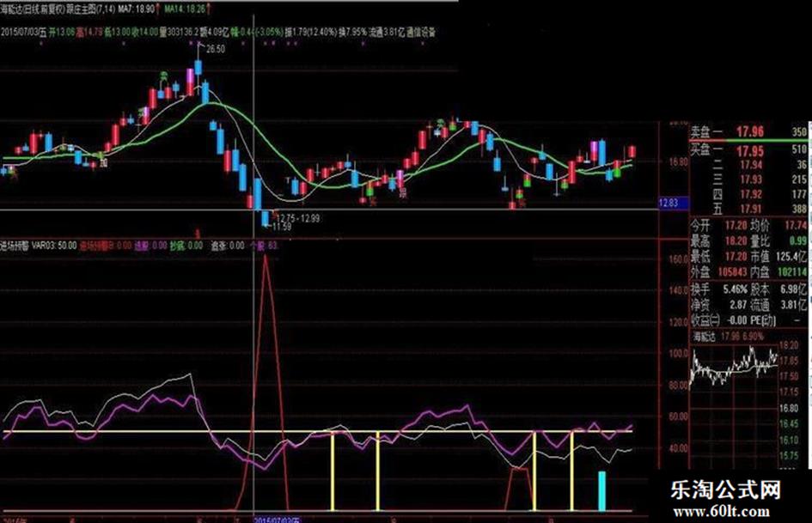Screen dimensions: 812x523
Task: Click the 换手 5.46% value
Action: (x=736, y=289)
